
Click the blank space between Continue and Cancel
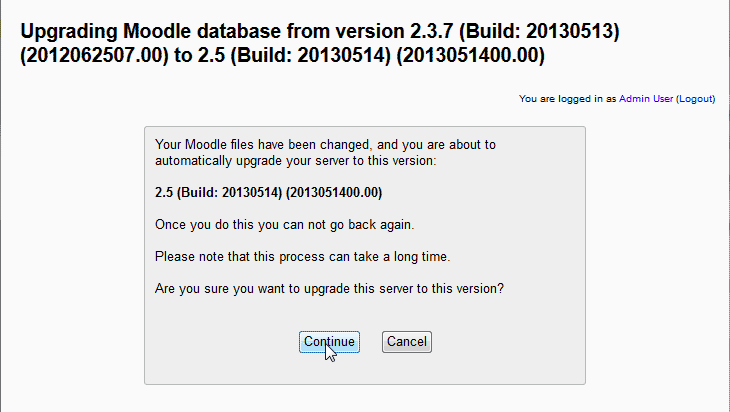click(x=370, y=341)
